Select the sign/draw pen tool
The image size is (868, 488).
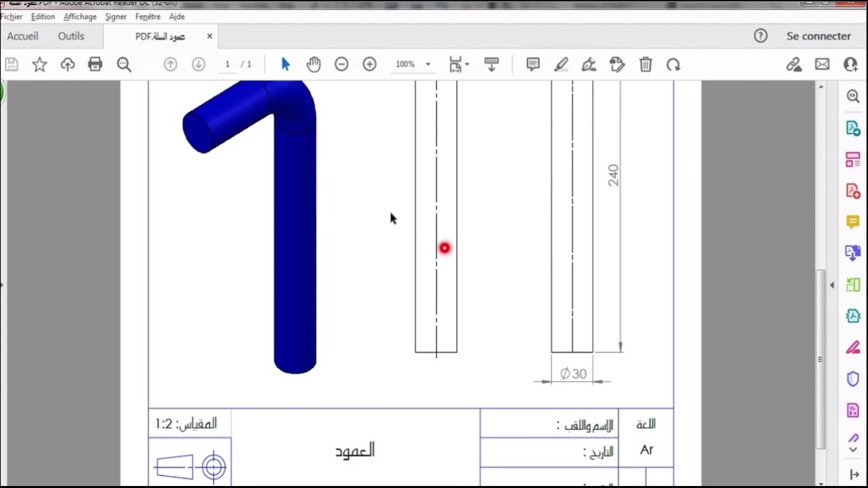pyautogui.click(x=589, y=64)
